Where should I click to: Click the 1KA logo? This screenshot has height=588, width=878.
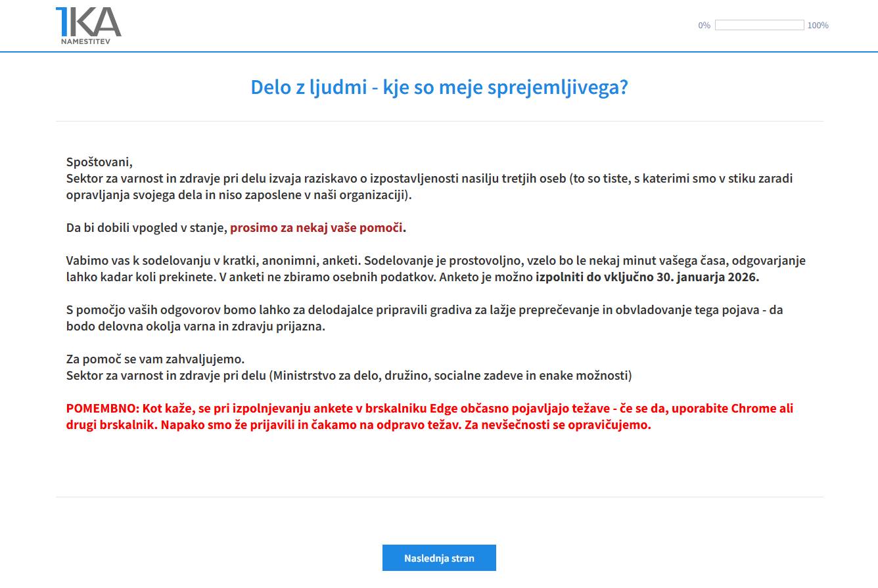(x=88, y=22)
